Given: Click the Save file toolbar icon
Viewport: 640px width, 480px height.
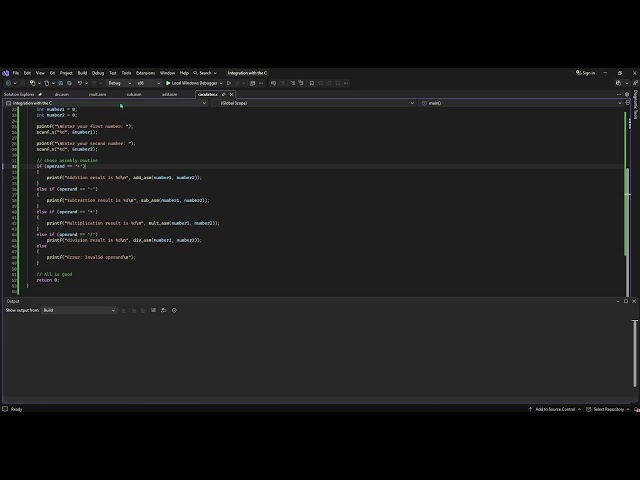Looking at the screenshot, I should coord(60,83).
